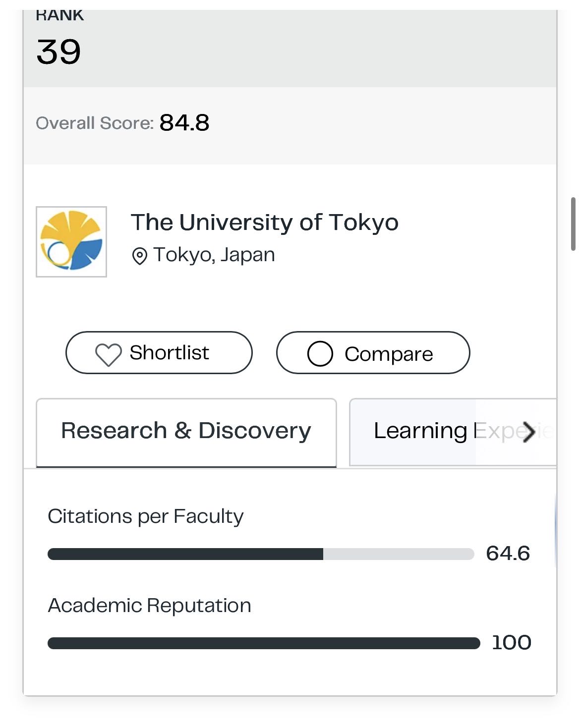Image resolution: width=580 pixels, height=728 pixels.
Task: Toggle the Compare circle radio
Action: click(x=320, y=354)
